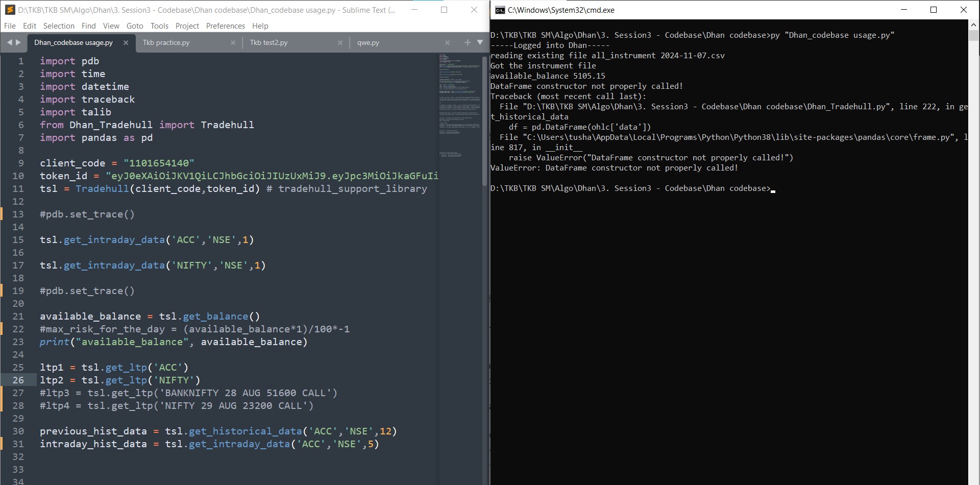Close the qwe.py tab
The image size is (980, 485).
[x=447, y=43]
